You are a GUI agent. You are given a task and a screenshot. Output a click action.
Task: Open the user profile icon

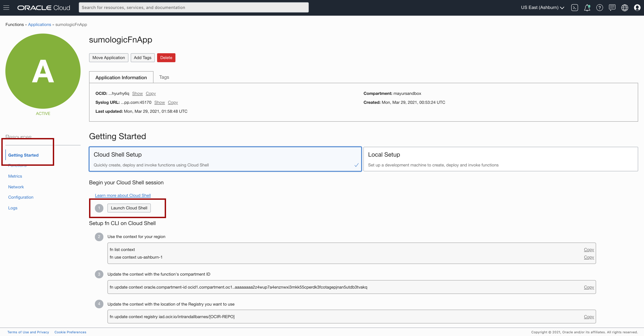(x=637, y=8)
